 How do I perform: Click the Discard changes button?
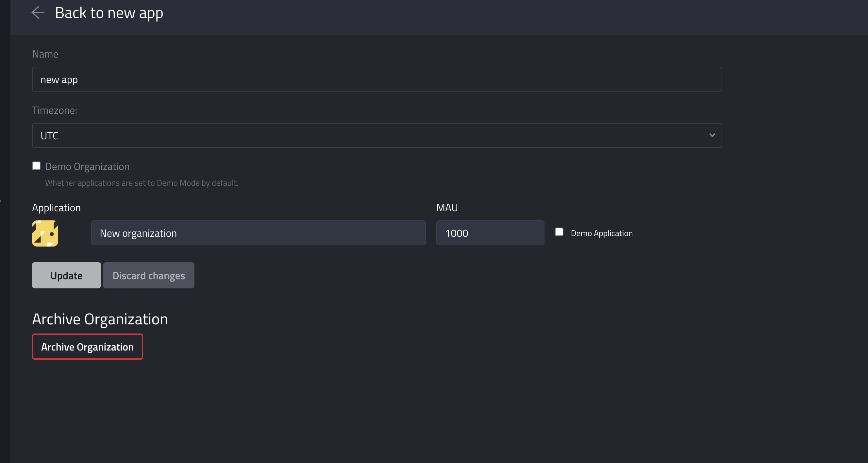(149, 276)
